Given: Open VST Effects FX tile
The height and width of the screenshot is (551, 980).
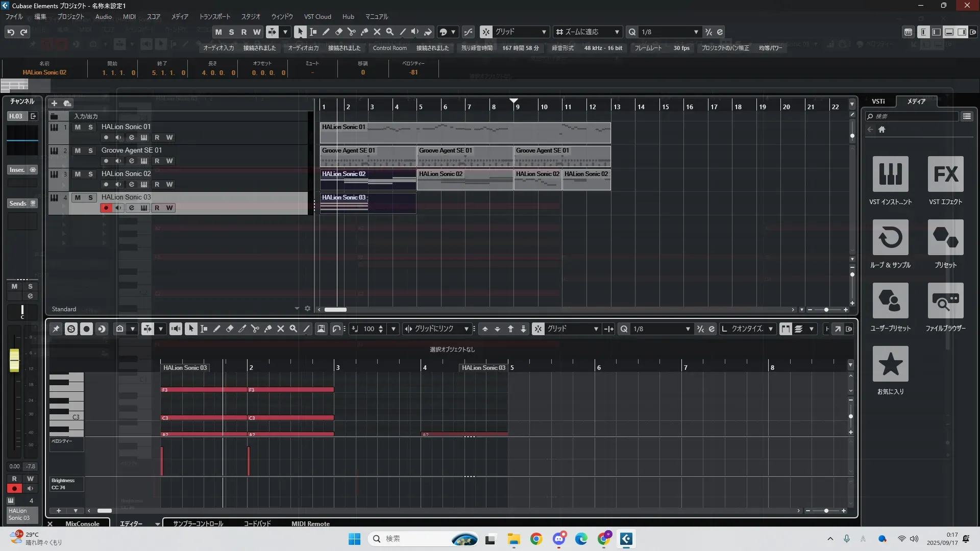Looking at the screenshot, I should point(945,174).
